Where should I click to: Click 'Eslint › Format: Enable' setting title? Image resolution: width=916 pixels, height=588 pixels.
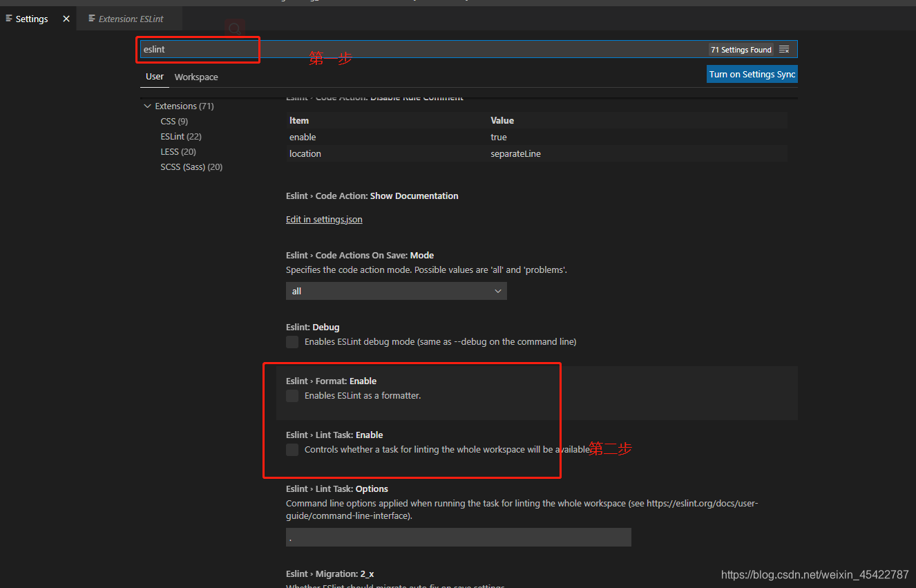(332, 381)
